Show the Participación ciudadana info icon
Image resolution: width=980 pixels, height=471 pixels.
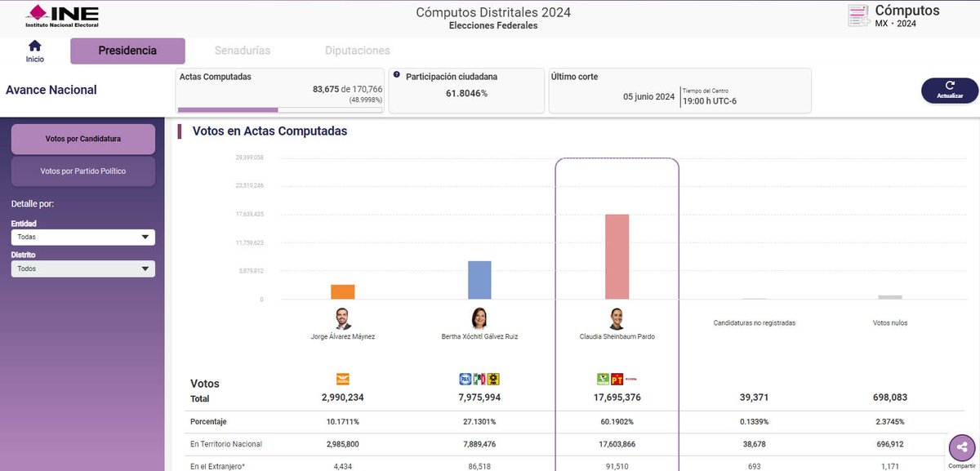pyautogui.click(x=397, y=75)
